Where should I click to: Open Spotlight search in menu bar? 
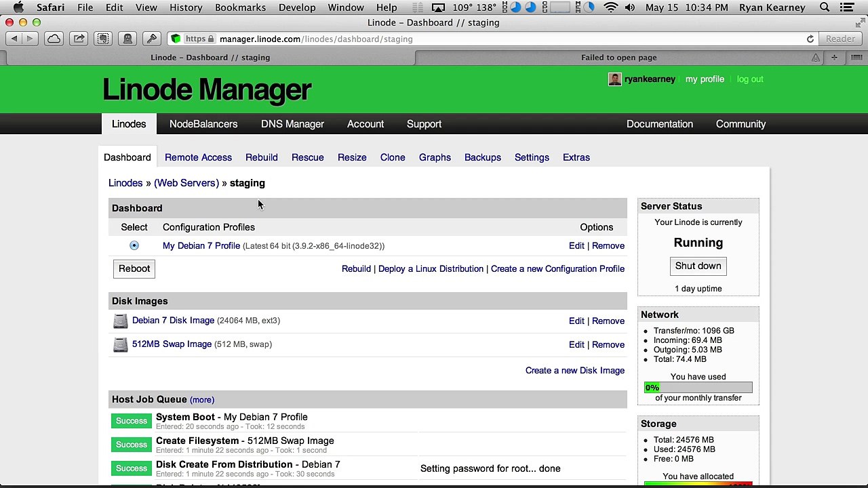click(825, 7)
